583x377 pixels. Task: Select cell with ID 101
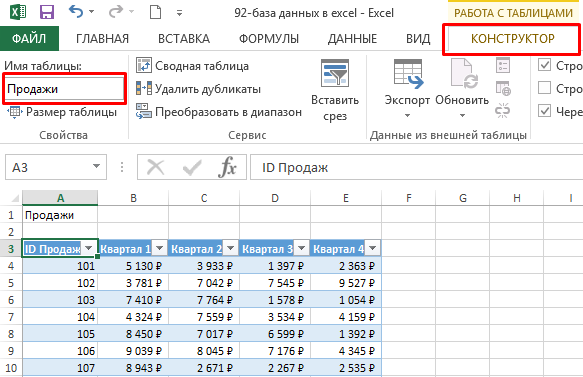click(60, 266)
